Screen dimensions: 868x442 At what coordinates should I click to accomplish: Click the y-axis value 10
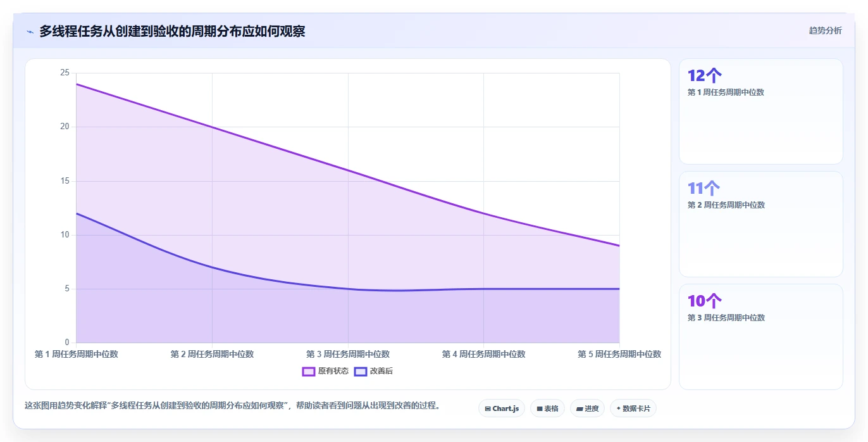click(x=65, y=235)
